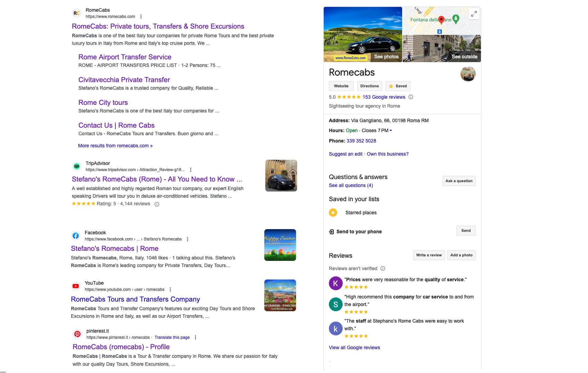Open three-dot menu for pinterest.it result

pyautogui.click(x=196, y=337)
